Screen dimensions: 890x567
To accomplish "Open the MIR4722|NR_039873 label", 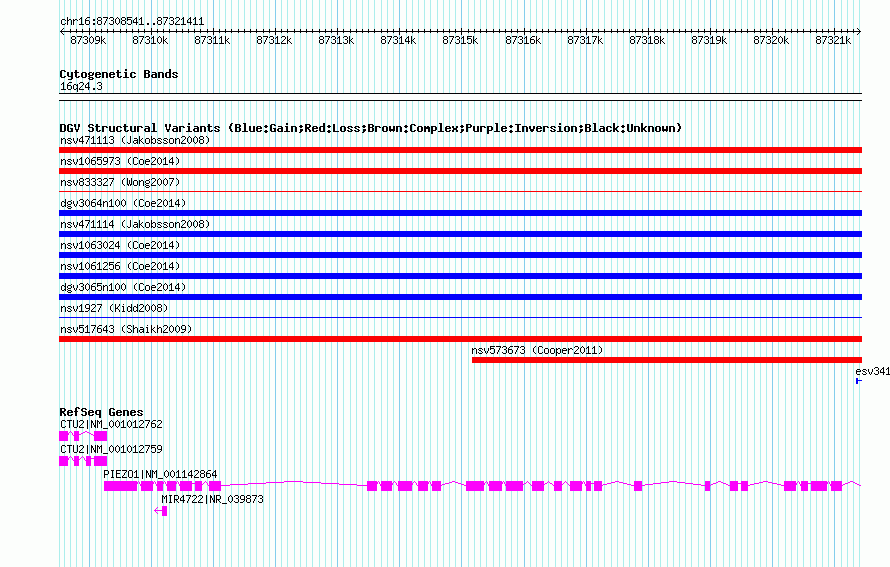I will coord(212,499).
